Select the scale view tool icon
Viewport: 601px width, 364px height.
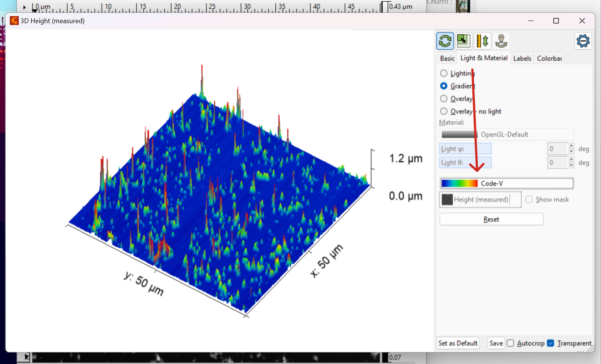coord(464,41)
